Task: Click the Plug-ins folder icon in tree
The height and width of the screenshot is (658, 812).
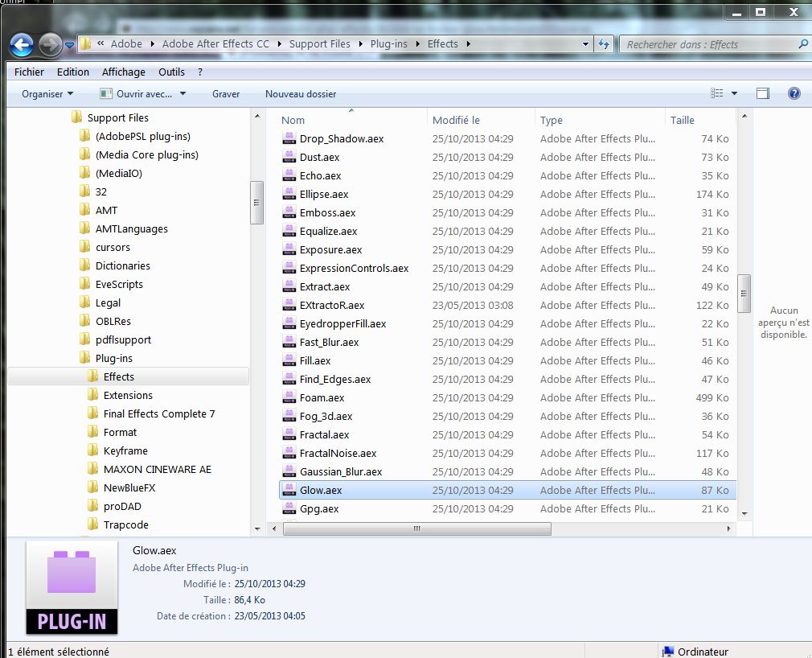Action: [85, 357]
